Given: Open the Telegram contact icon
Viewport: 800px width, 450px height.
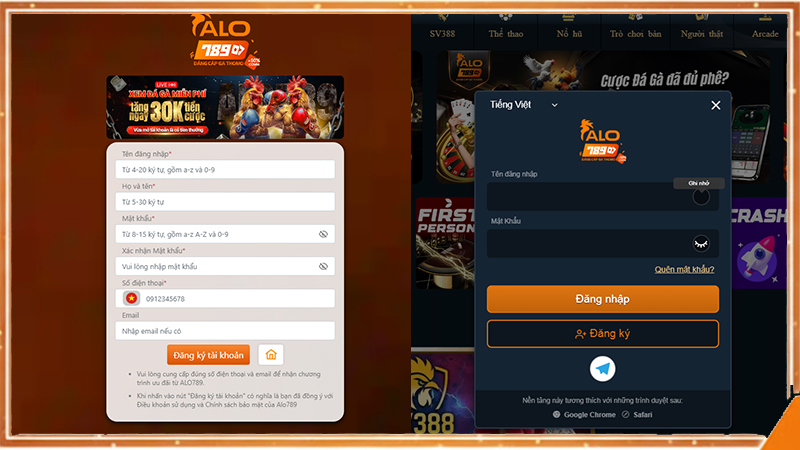Looking at the screenshot, I should tap(603, 368).
